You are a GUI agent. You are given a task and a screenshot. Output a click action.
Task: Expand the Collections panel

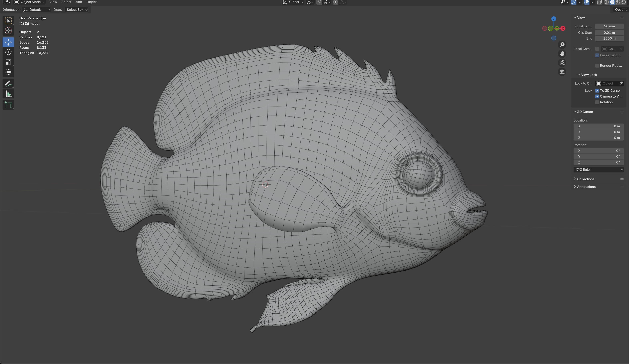585,179
